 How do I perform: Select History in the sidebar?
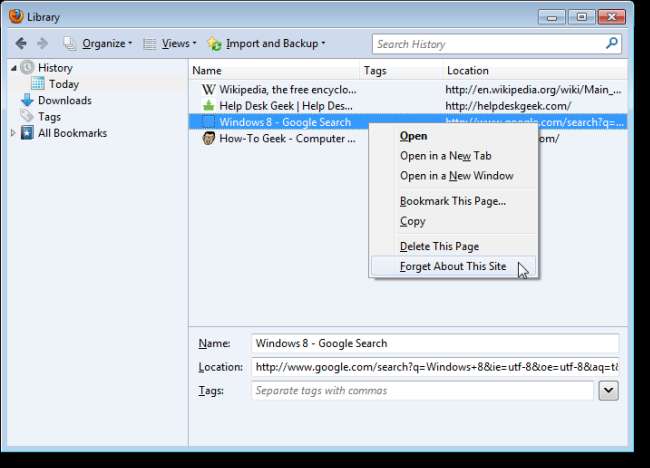pos(55,68)
